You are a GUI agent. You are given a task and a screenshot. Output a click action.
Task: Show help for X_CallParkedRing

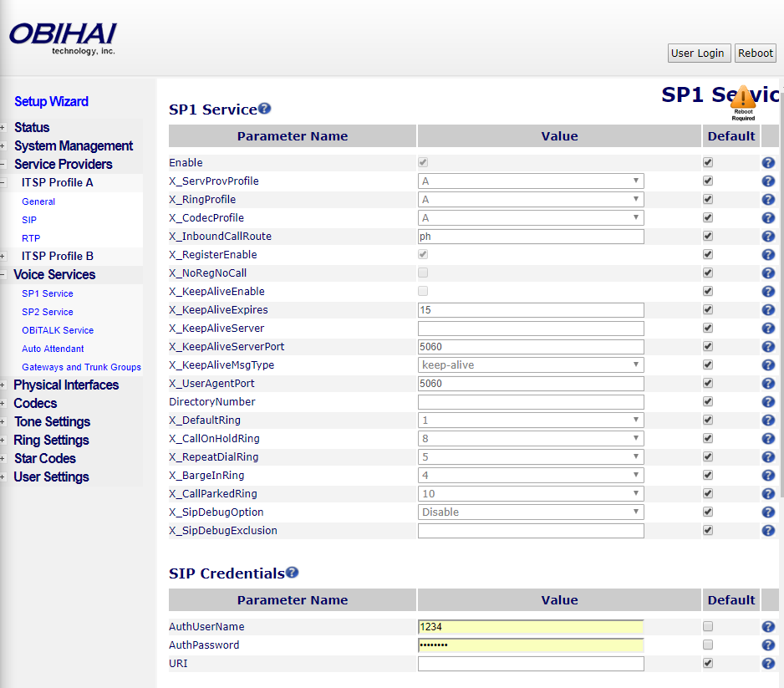click(768, 494)
